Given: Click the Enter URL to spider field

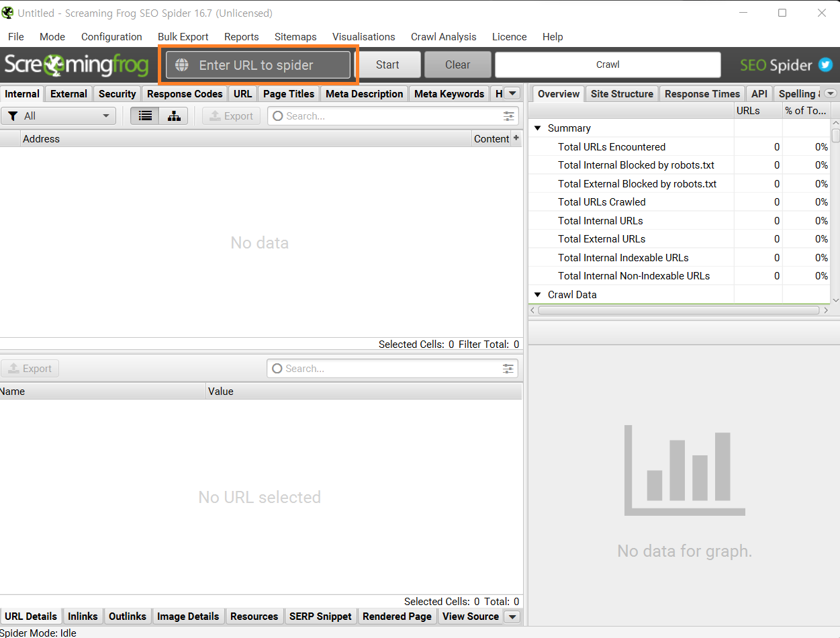Looking at the screenshot, I should pos(259,65).
